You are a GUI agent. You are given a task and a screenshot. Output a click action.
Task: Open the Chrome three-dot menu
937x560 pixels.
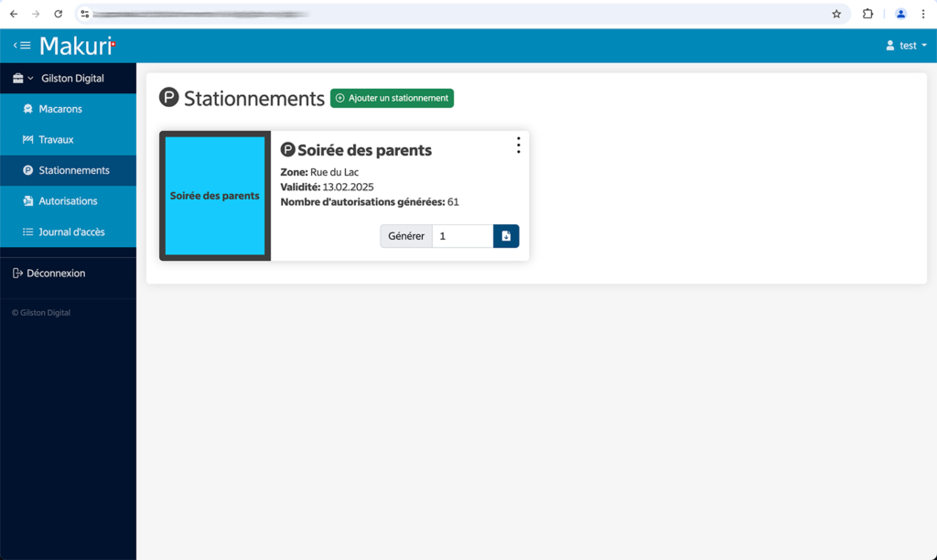click(x=922, y=14)
